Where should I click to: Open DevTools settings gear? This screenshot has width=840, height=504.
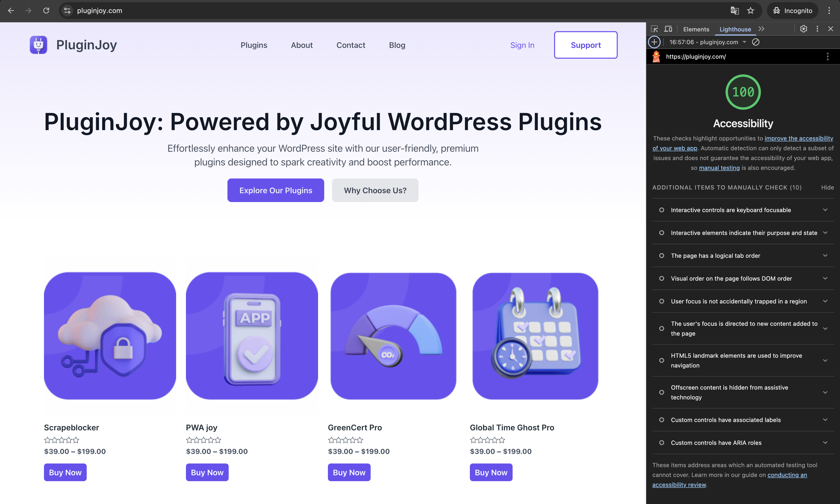pos(803,29)
